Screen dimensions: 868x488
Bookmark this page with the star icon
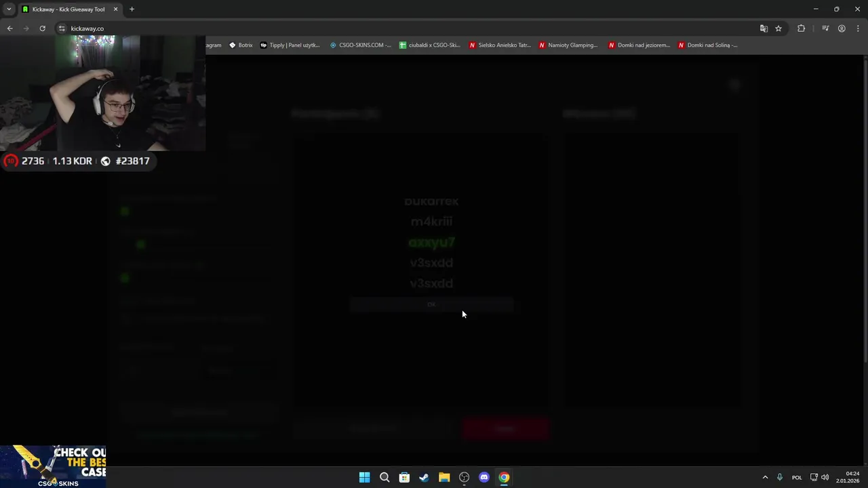point(778,28)
